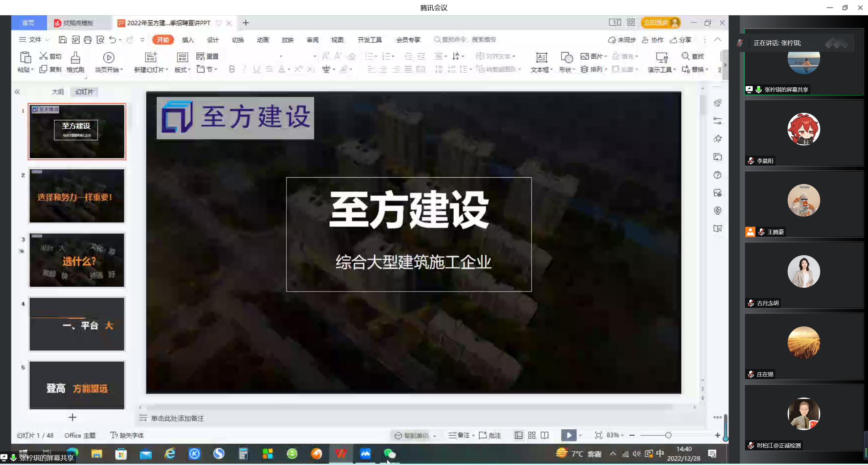
Task: Click the rocket icon in right sidebar
Action: click(717, 103)
